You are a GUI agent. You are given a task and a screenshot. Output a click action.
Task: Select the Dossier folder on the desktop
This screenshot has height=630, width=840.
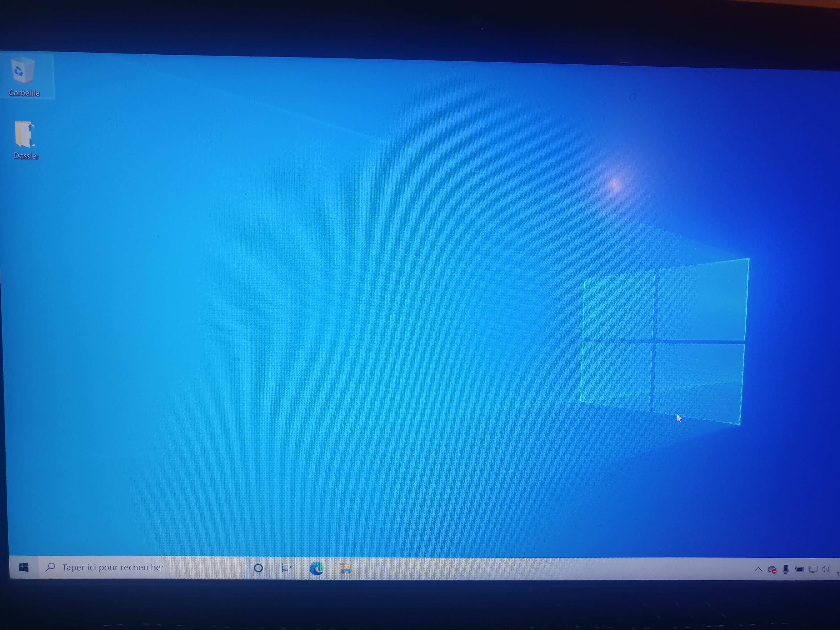coord(25,134)
